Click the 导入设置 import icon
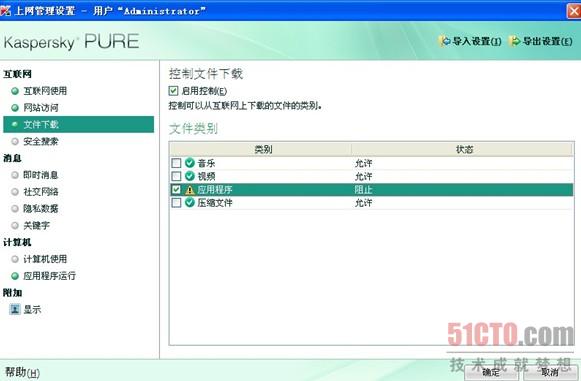Viewport: 581px width, 381px height. pyautogui.click(x=445, y=41)
